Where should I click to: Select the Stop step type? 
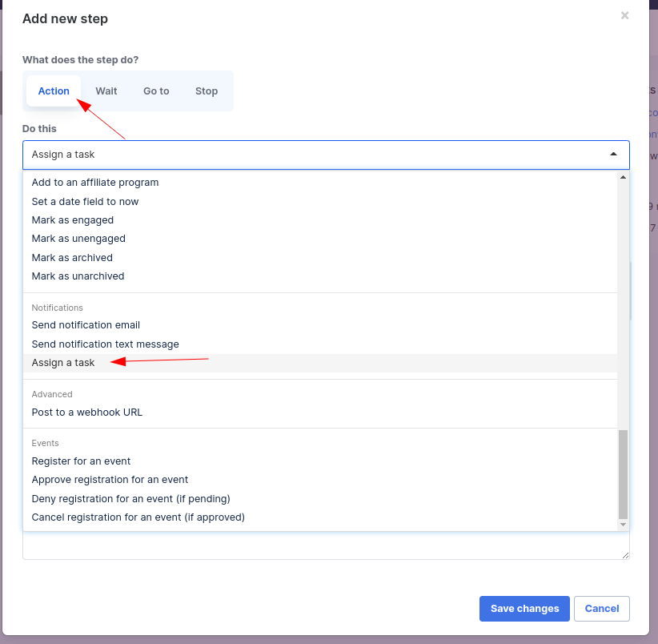[x=207, y=91]
